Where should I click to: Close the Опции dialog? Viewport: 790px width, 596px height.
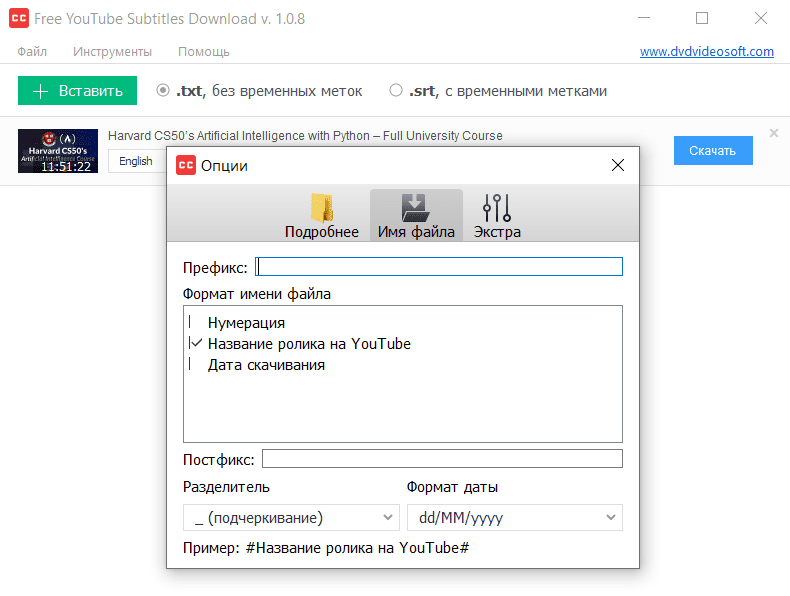click(x=618, y=165)
